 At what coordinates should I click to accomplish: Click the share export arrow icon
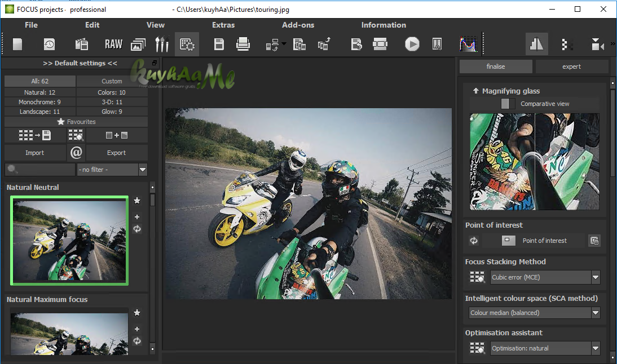coord(324,44)
